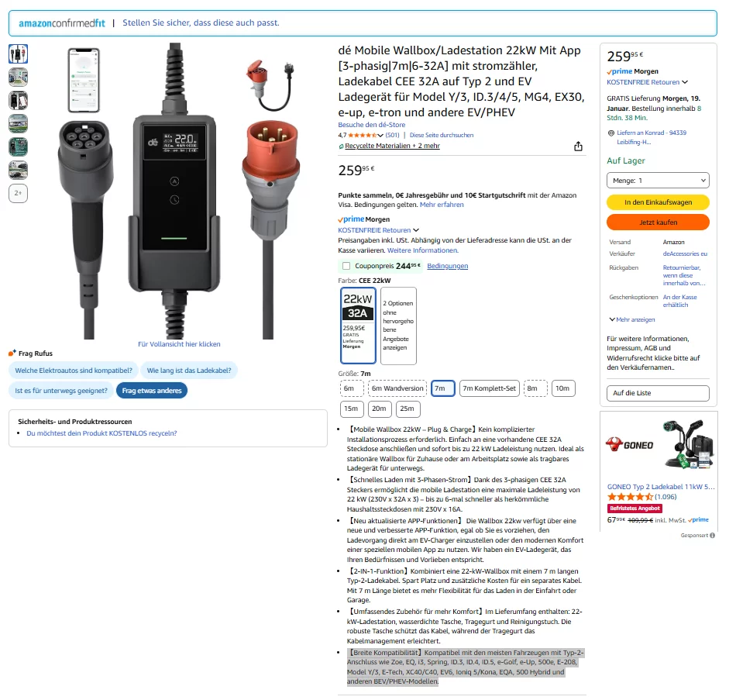Select the 22kW 32A color option
The width and height of the screenshot is (736, 700).
[358, 326]
